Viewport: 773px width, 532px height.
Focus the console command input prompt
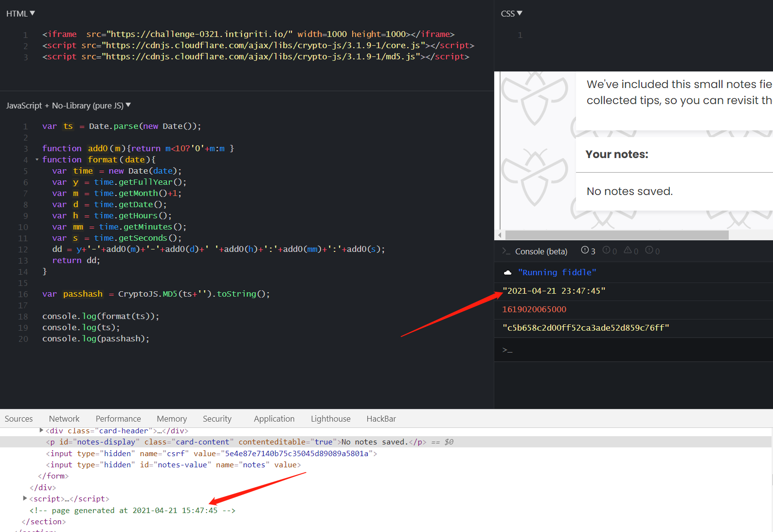click(x=632, y=350)
